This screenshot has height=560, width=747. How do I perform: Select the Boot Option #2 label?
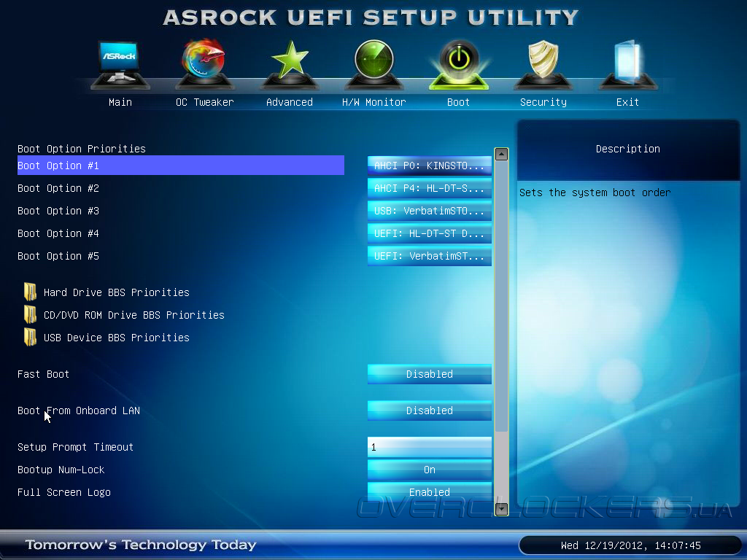(58, 188)
